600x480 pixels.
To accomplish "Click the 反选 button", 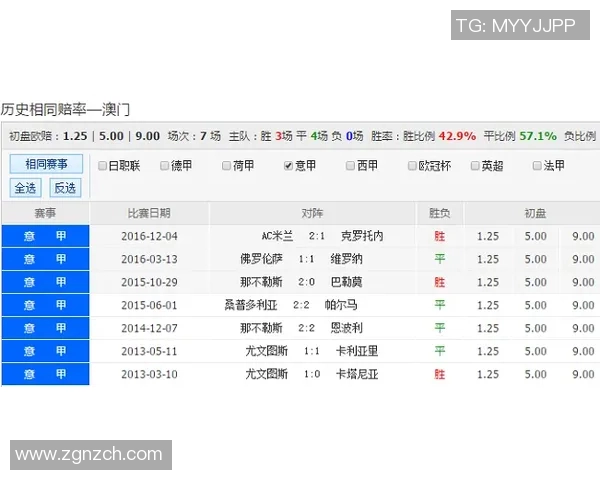I will tap(65, 188).
